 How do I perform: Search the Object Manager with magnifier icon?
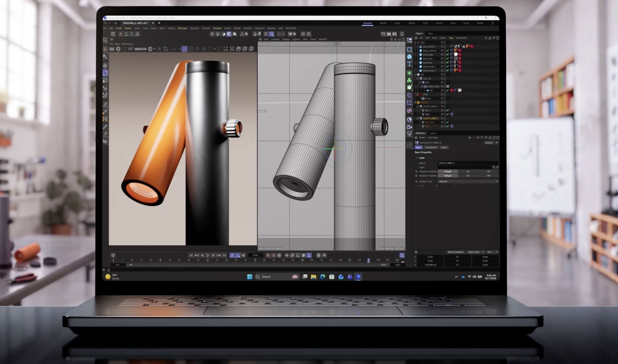[486, 38]
